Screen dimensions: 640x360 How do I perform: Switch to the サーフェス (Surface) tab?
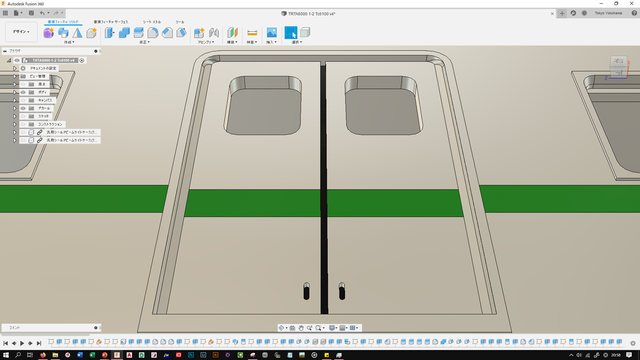pyautogui.click(x=111, y=22)
